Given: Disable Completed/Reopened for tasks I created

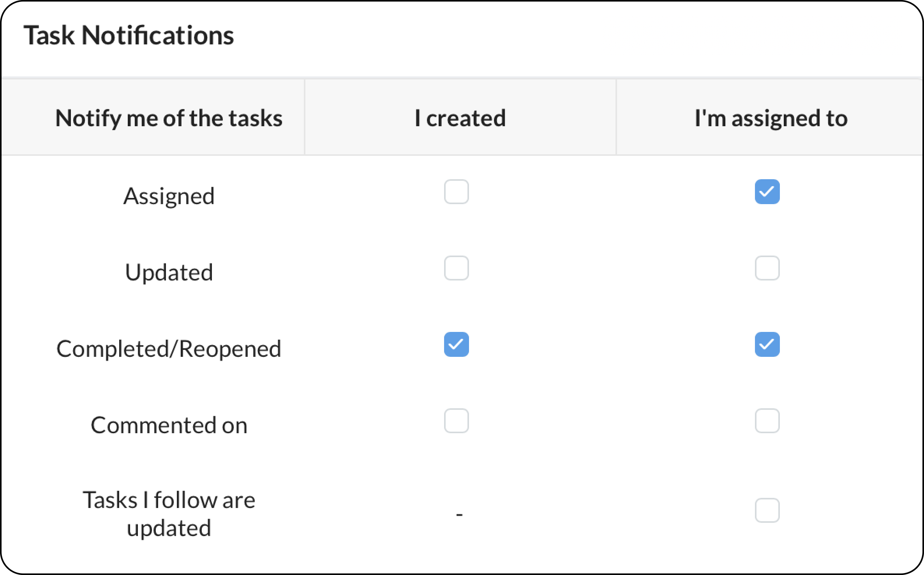Looking at the screenshot, I should coord(456,344).
